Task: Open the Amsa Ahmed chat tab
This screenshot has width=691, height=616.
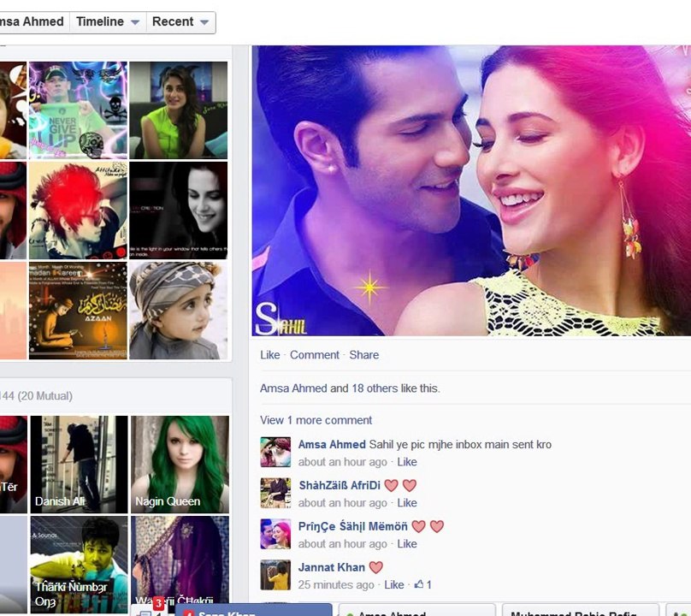Action: (x=416, y=610)
